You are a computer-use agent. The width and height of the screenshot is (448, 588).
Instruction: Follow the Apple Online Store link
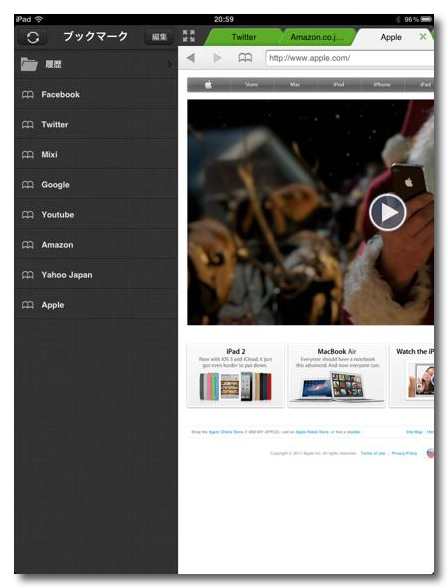pyautogui.click(x=226, y=432)
